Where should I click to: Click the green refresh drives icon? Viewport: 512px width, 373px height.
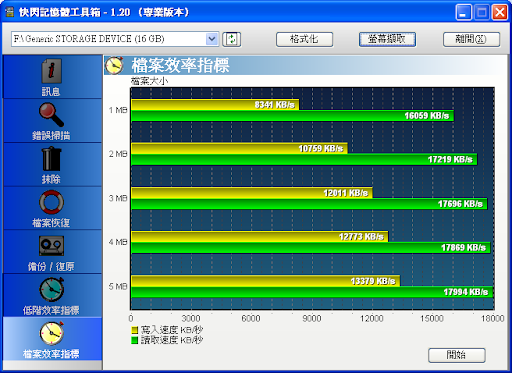(232, 39)
